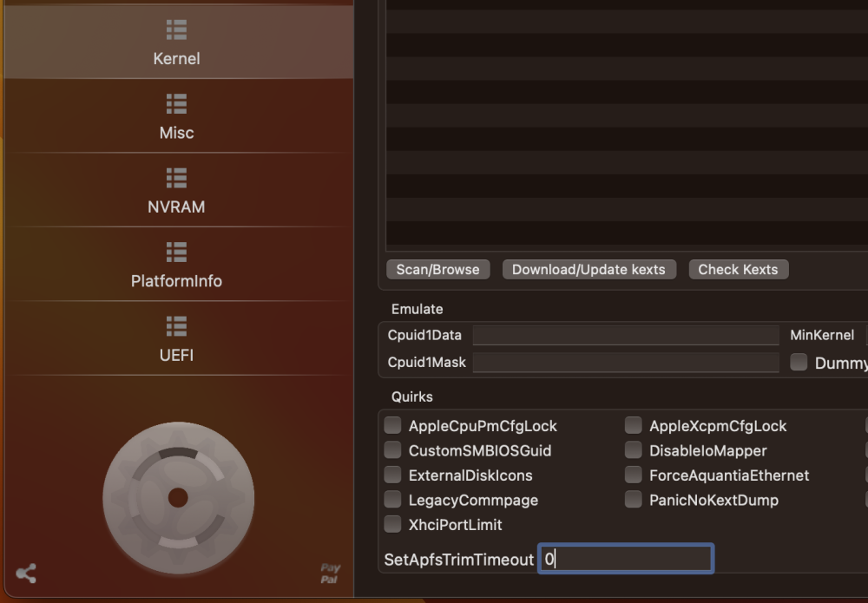
Task: Click the Scan/Browse button
Action: point(437,270)
